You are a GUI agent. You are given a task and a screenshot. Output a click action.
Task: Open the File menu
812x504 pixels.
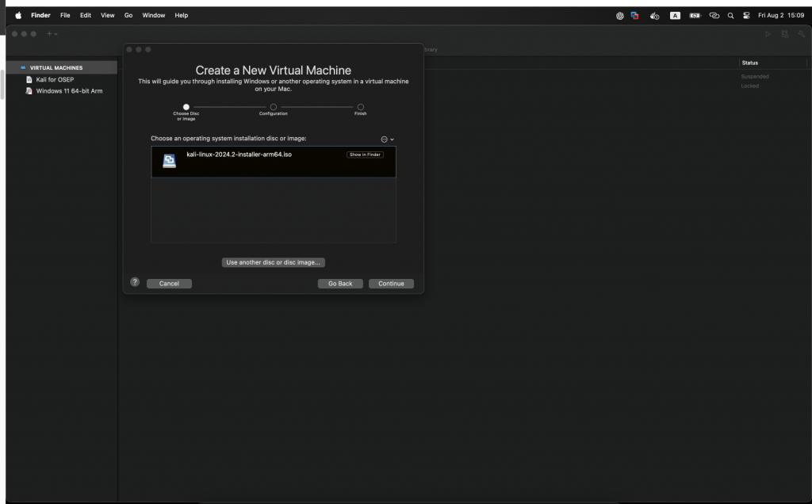[65, 16]
